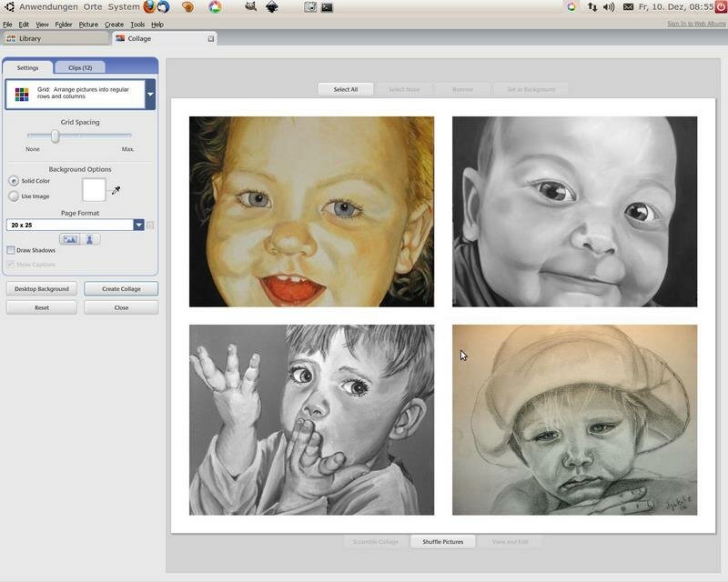
Task: Open the network connections indicator
Action: (592, 7)
